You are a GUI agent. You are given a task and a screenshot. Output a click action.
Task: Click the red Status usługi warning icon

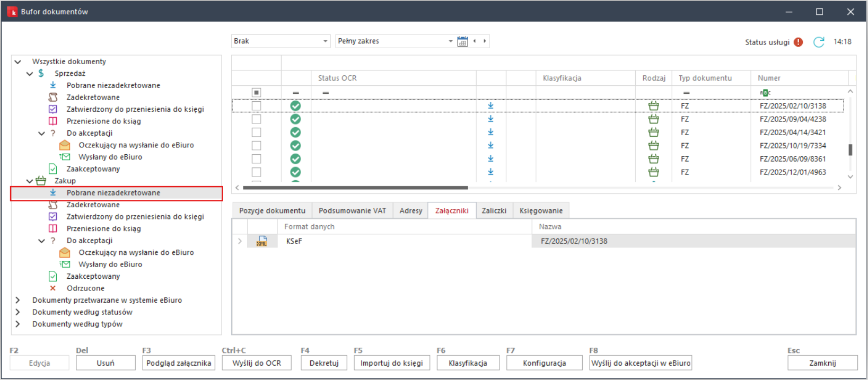point(799,42)
